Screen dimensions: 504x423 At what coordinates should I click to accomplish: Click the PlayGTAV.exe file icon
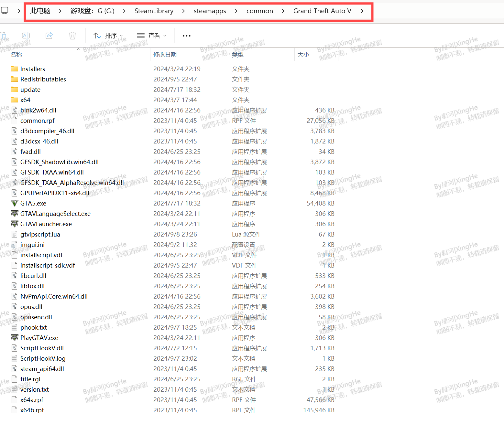coord(15,338)
